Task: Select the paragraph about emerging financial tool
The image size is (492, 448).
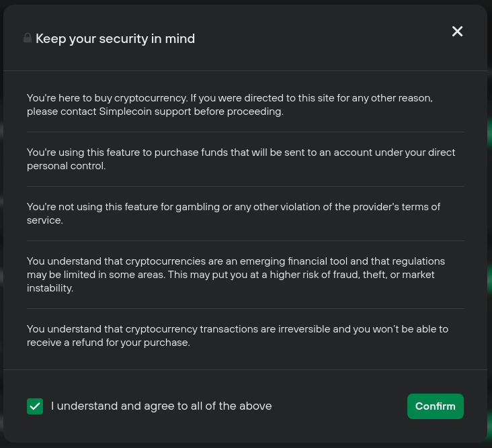Action: 236,275
